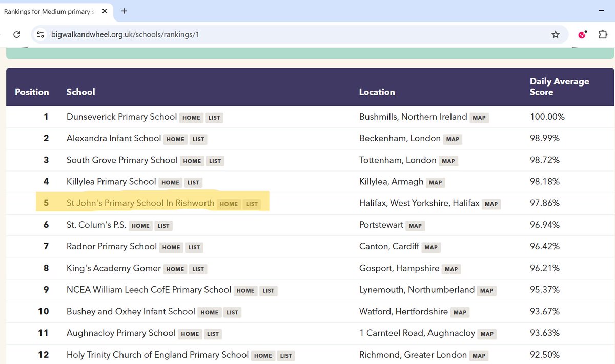Show MAP for Lynemouth, Northumberland

point(487,290)
